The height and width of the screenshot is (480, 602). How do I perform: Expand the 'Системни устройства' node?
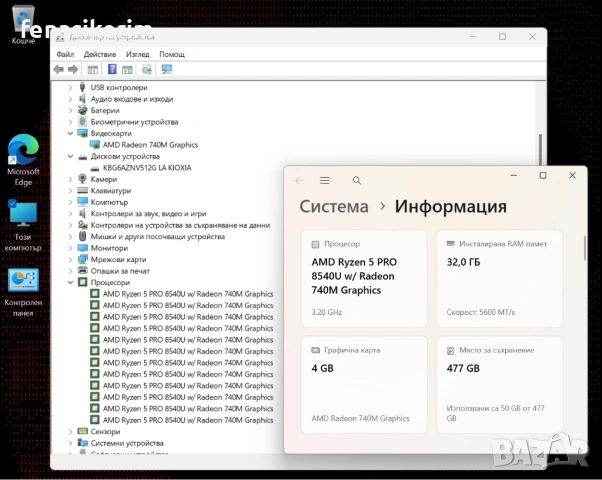[70, 443]
